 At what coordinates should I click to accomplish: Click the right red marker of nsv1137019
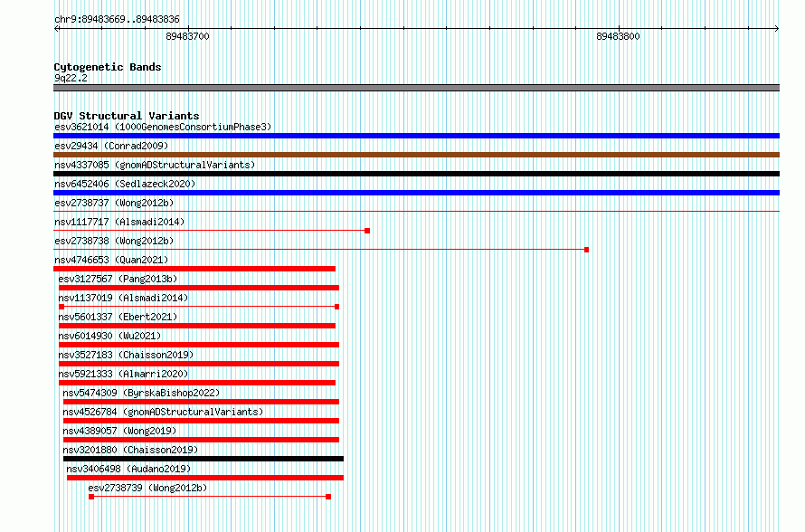point(336,307)
